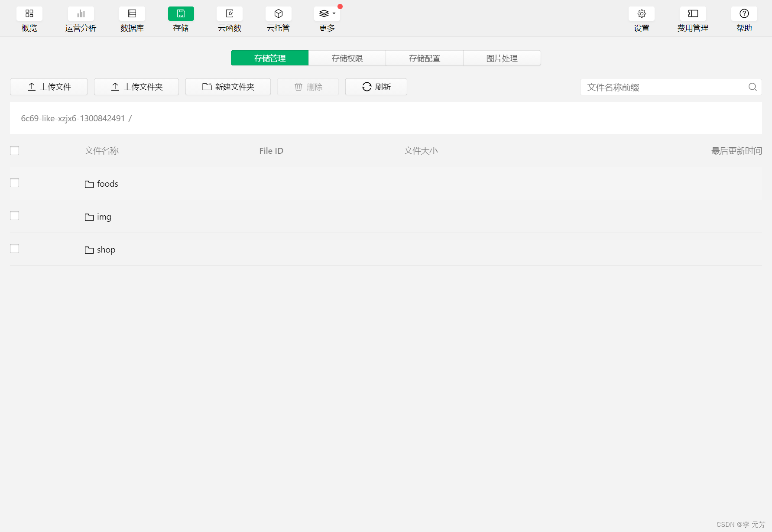
Task: Select the green 存储 storage icon
Action: pyautogui.click(x=181, y=14)
